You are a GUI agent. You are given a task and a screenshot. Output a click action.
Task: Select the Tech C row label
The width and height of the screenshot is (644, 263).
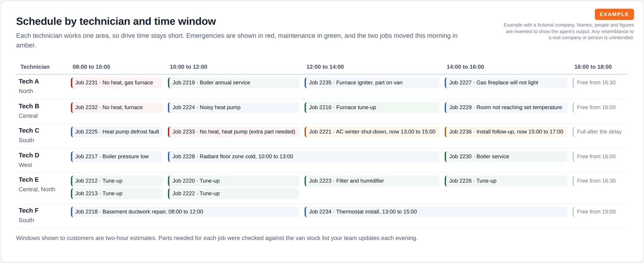coord(29,130)
